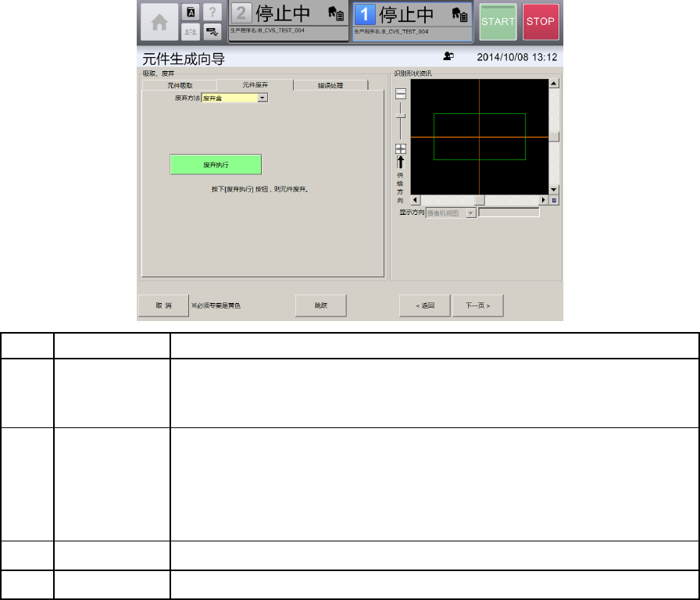Screen dimensions: 700x600
Task: Click the question mark help icon
Action: (x=211, y=12)
